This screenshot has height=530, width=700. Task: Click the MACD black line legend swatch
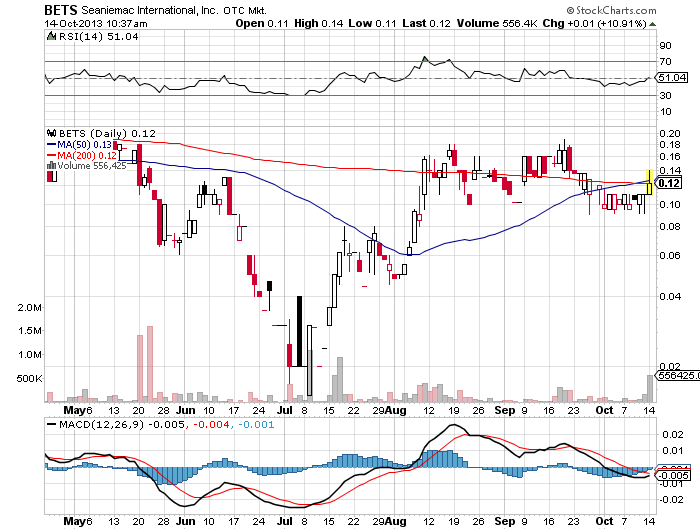coord(51,424)
